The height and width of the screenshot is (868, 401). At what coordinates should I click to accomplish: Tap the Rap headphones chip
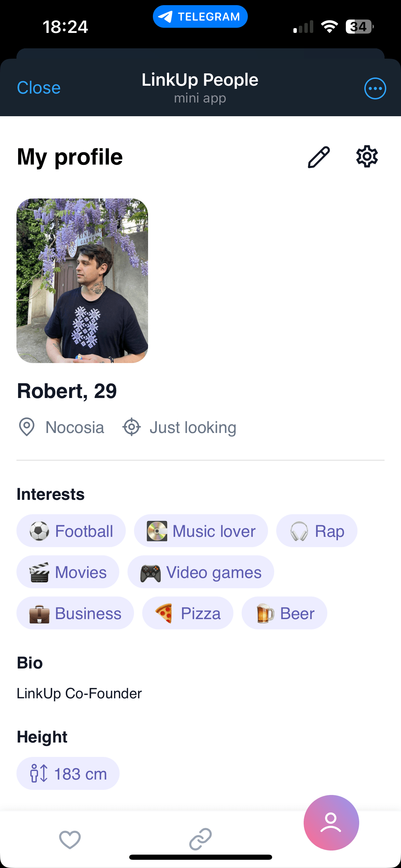[x=317, y=531]
